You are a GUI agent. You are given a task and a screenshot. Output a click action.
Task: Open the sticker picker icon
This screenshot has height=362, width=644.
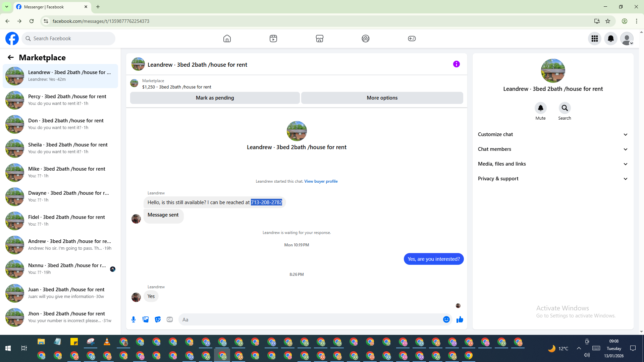(x=158, y=319)
